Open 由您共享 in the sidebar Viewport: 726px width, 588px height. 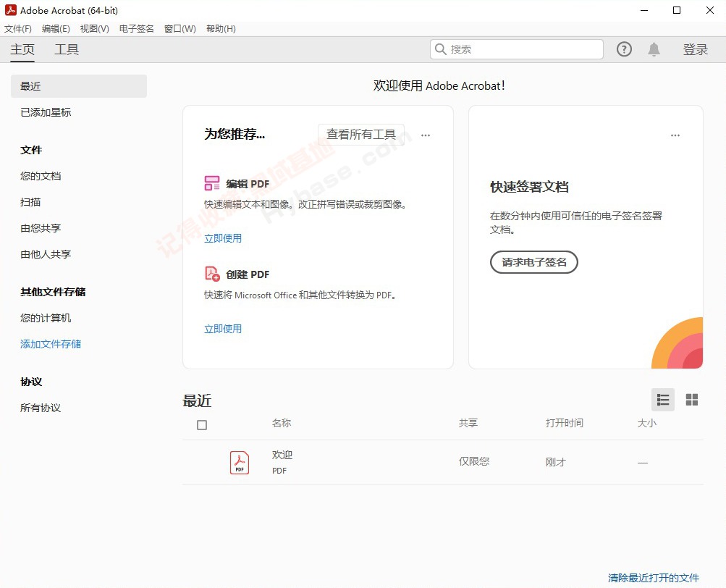point(41,228)
